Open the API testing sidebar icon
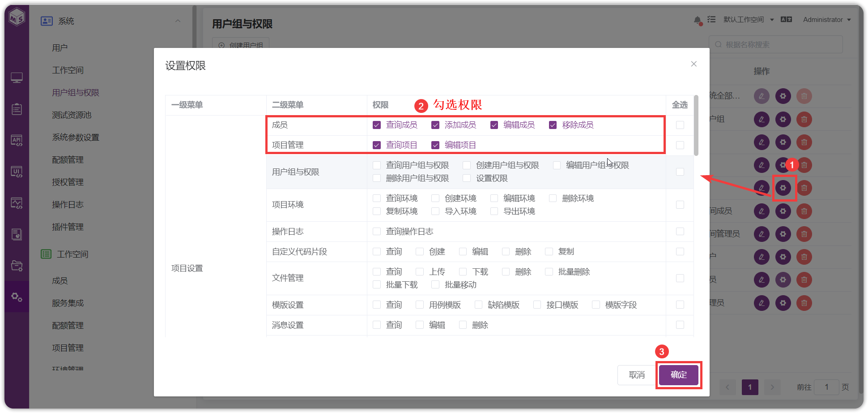The height and width of the screenshot is (413, 868). (17, 141)
